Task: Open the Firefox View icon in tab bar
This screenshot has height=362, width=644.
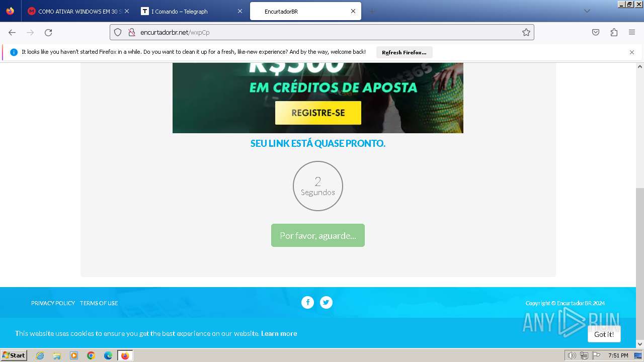Action: pos(10,11)
